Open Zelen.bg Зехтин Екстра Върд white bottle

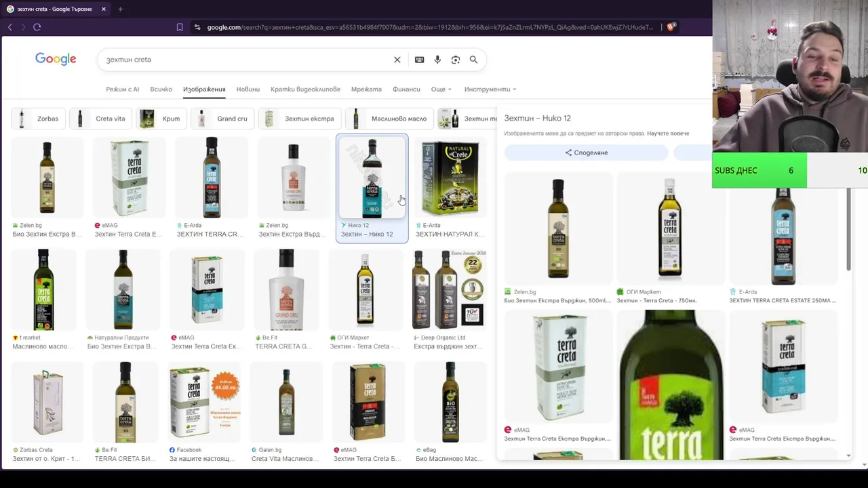tap(293, 178)
